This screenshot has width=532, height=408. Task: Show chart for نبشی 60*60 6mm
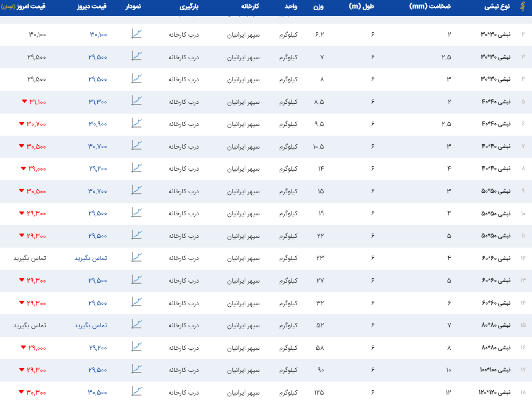coord(137,302)
